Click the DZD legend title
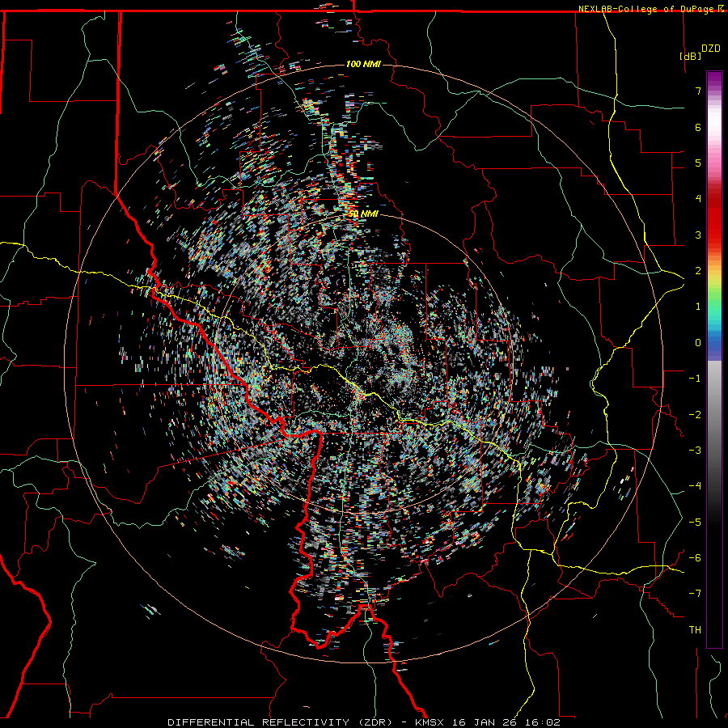Viewport: 728px width, 728px height. point(710,49)
